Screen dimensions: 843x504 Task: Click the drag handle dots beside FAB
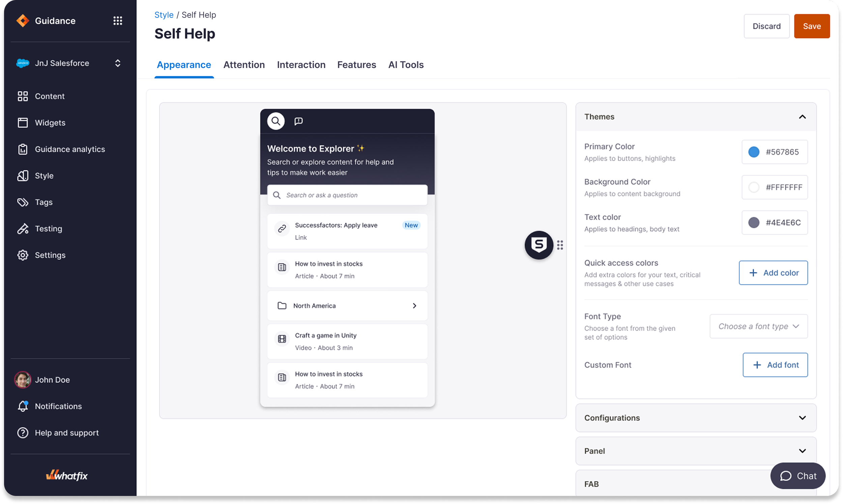point(560,245)
